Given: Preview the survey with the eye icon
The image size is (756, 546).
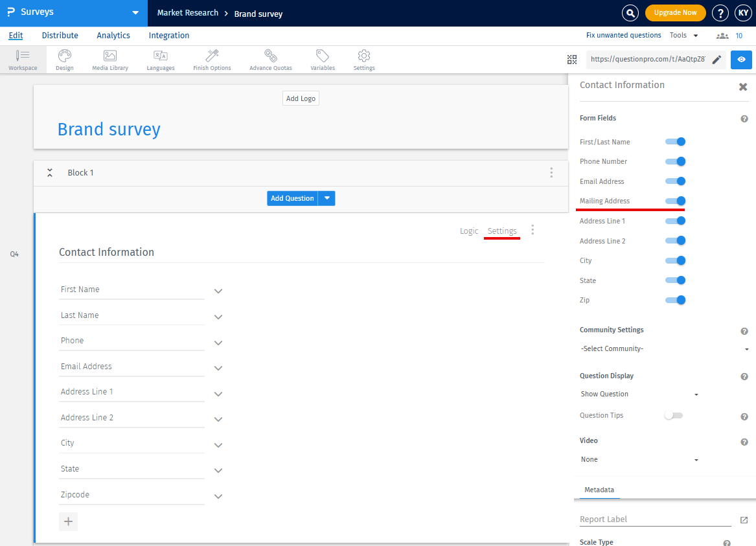Looking at the screenshot, I should (741, 60).
